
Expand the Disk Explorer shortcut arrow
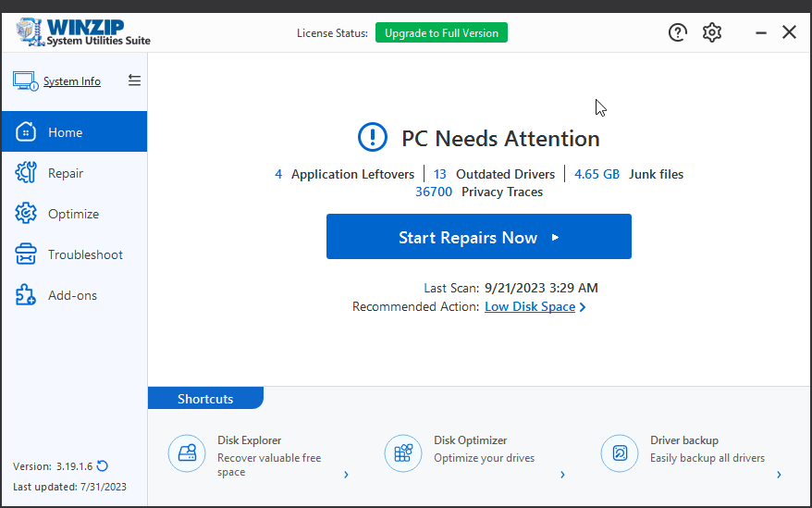pyautogui.click(x=346, y=475)
